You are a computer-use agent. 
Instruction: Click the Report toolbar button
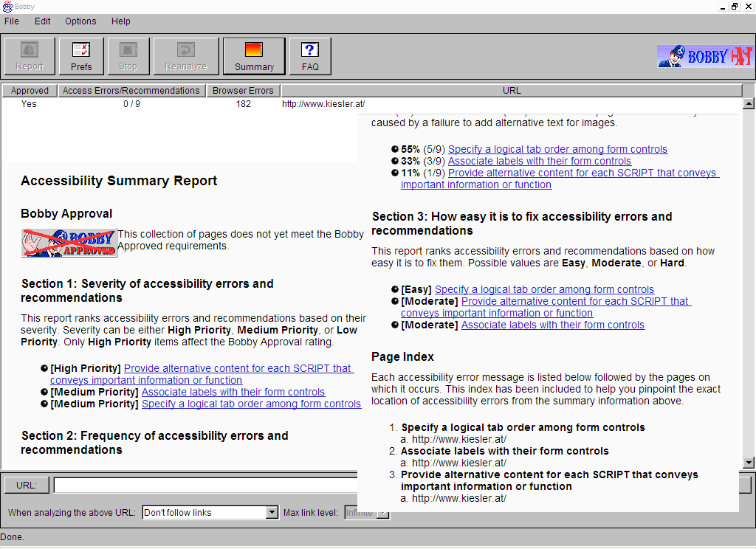(x=30, y=57)
